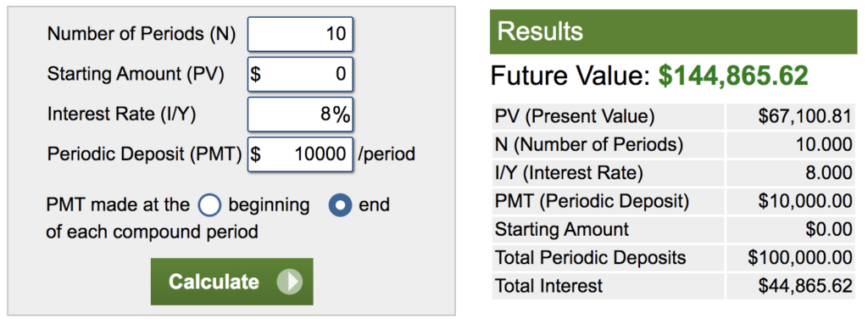Image resolution: width=868 pixels, height=330 pixels.
Task: Click the Calculate button
Action: click(232, 282)
